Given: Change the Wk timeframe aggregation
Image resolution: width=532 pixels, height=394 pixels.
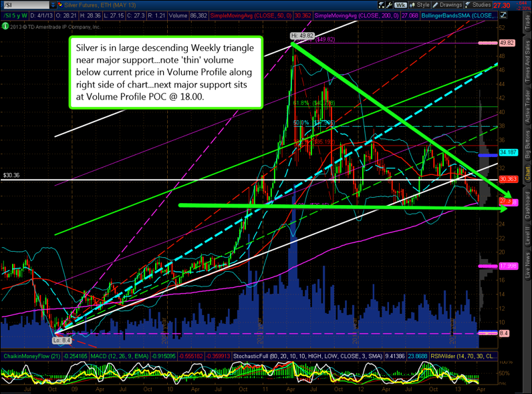Looking at the screenshot, I should click(401, 5).
